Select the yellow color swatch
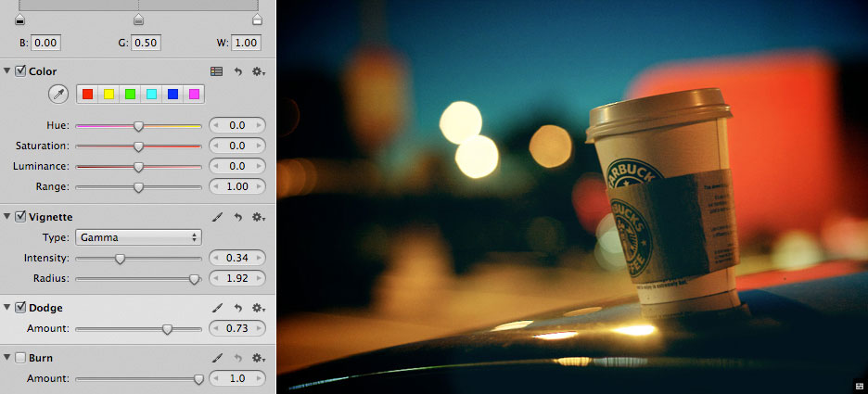868x394 pixels. 108,94
